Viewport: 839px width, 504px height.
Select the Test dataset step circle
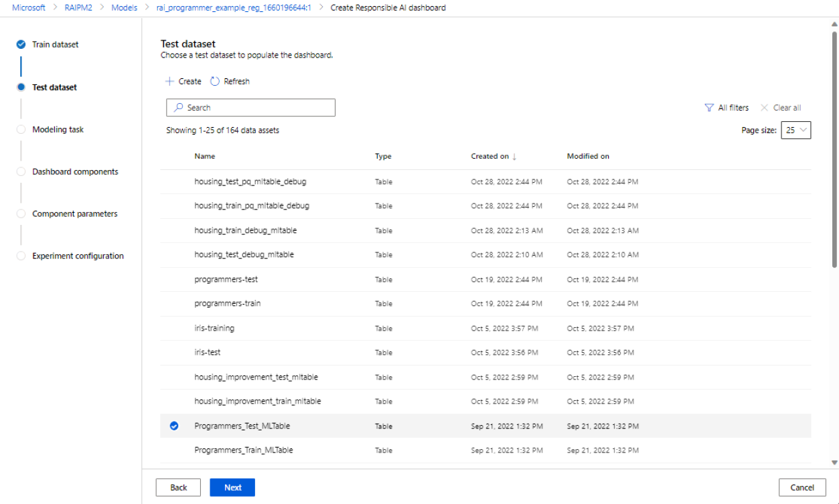coord(21,87)
